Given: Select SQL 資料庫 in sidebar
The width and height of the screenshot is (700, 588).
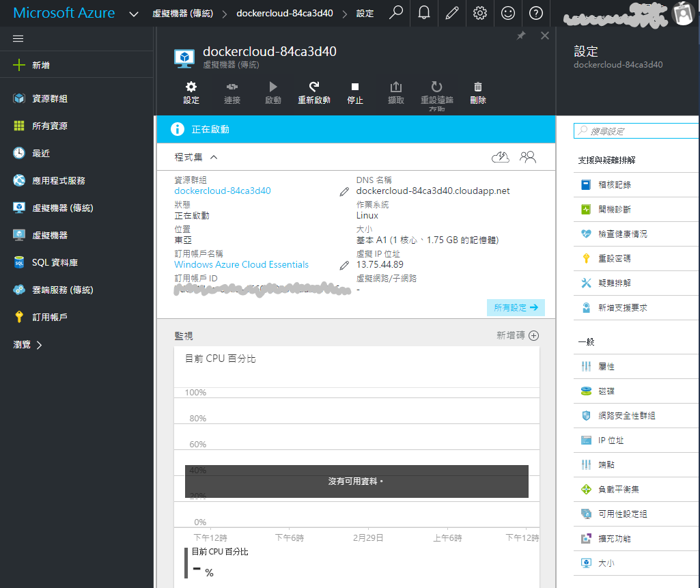Looking at the screenshot, I should click(x=55, y=262).
